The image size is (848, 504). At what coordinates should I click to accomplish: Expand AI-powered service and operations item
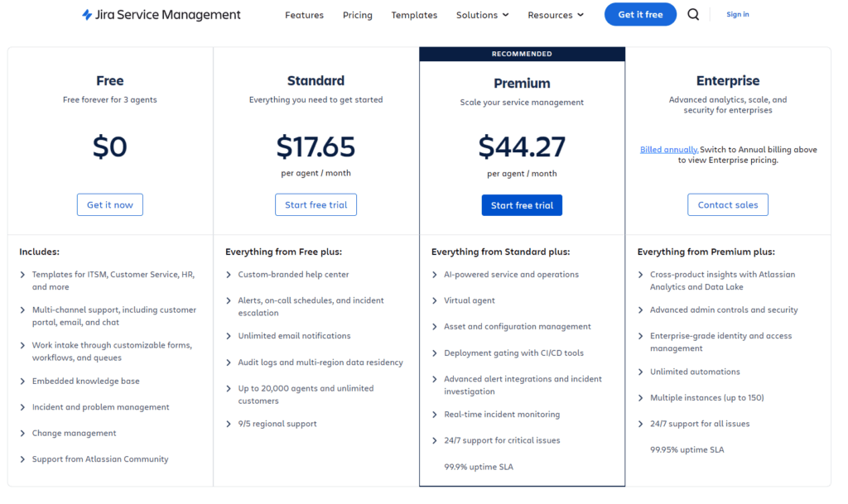(505, 275)
